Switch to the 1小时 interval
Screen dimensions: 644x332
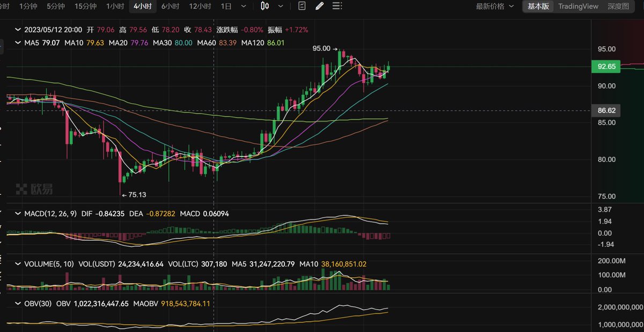coord(115,6)
